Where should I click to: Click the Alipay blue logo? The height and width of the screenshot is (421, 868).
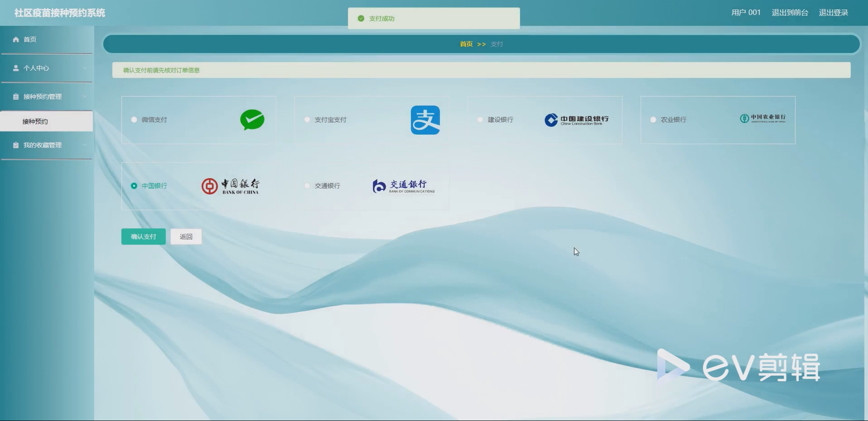(x=425, y=120)
